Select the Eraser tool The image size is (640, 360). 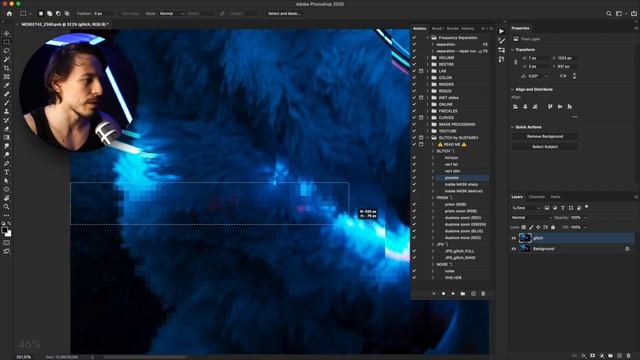coord(7,129)
